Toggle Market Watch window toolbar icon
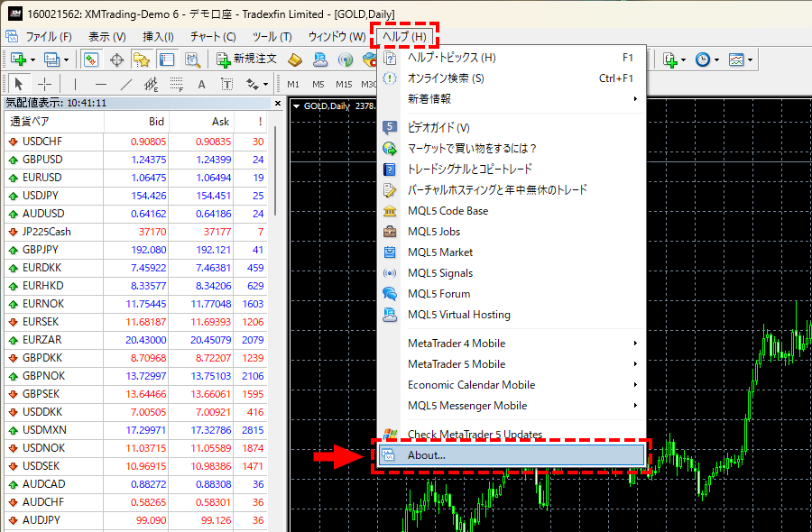The image size is (812, 532). click(91, 60)
